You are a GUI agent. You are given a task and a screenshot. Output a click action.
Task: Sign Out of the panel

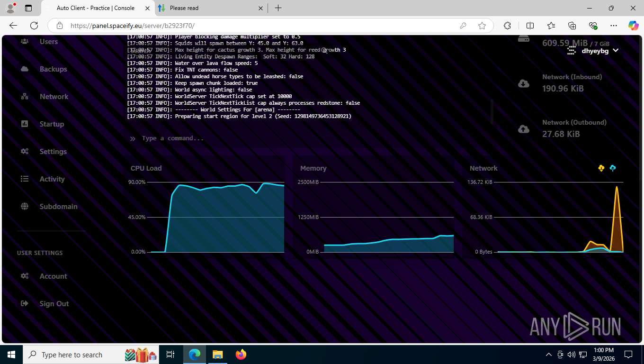(x=54, y=304)
